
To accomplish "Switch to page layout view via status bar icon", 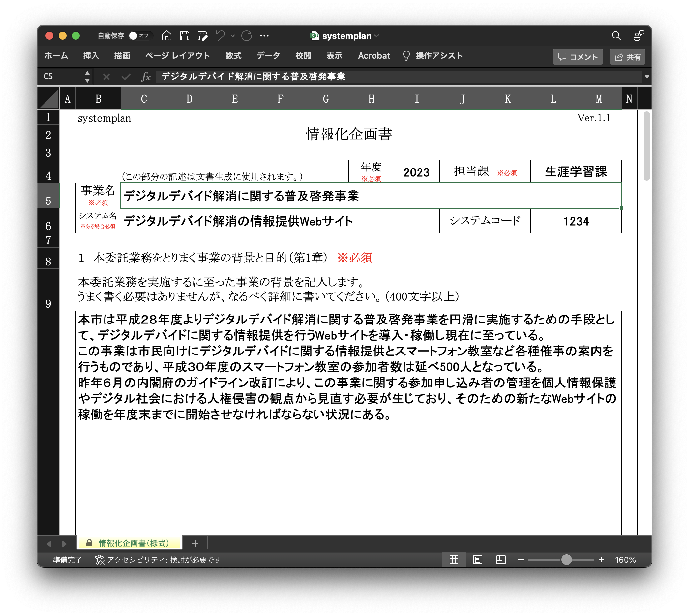I will click(x=477, y=560).
